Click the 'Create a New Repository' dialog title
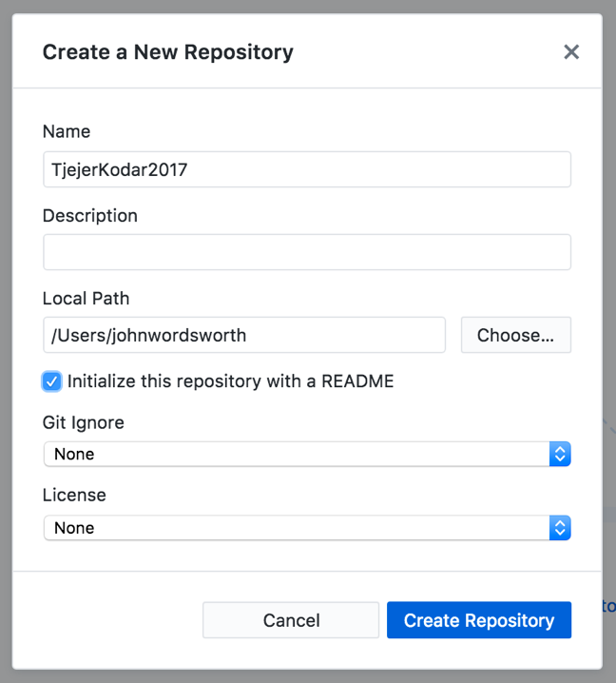616x683 pixels. (x=167, y=52)
